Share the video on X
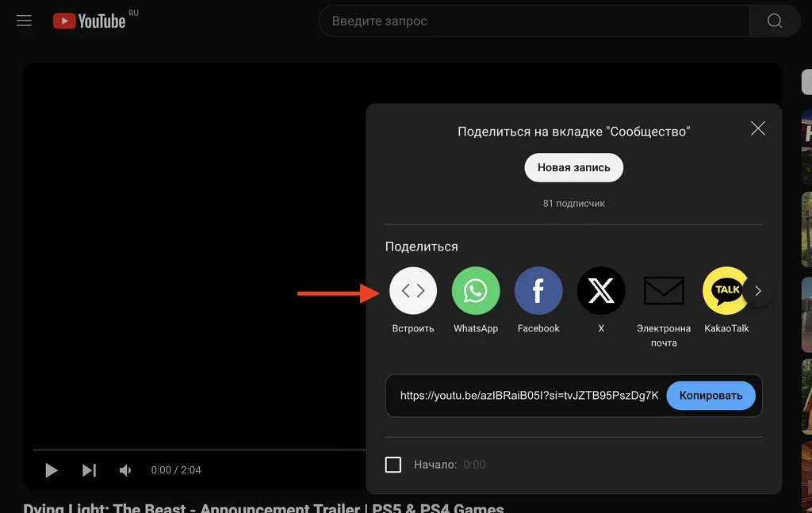Viewport: 812px width, 513px height. [601, 290]
